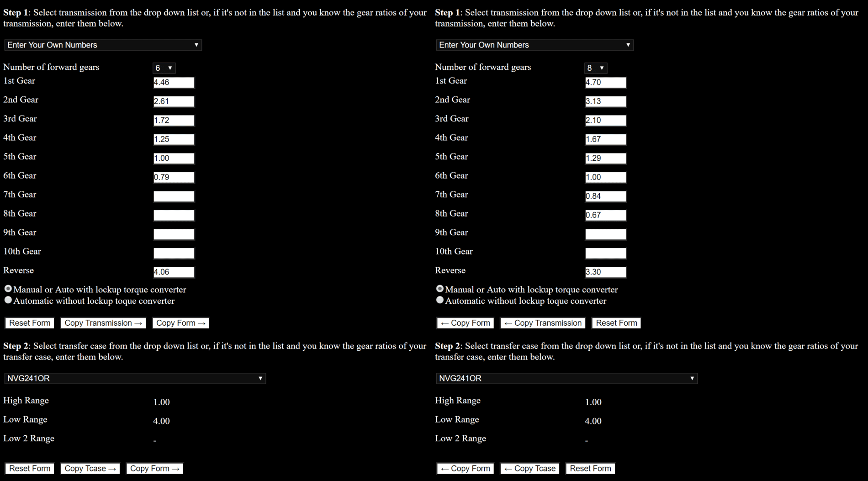Click left empty 10th Gear field

[174, 253]
